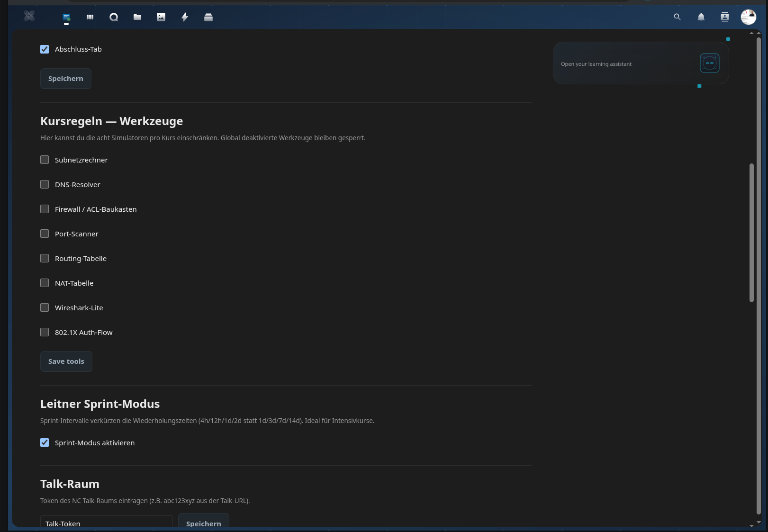Open the learning assistant robot icon
Image resolution: width=768 pixels, height=532 pixels.
pos(709,63)
